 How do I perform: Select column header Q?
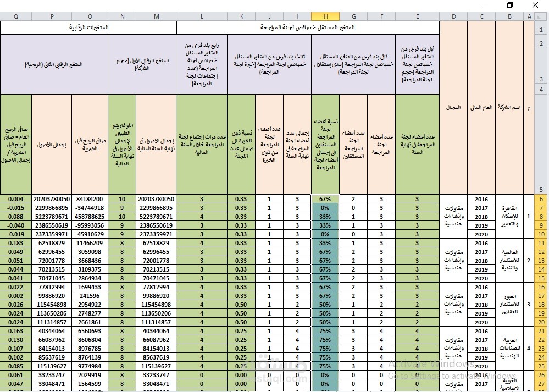pyautogui.click(x=16, y=16)
